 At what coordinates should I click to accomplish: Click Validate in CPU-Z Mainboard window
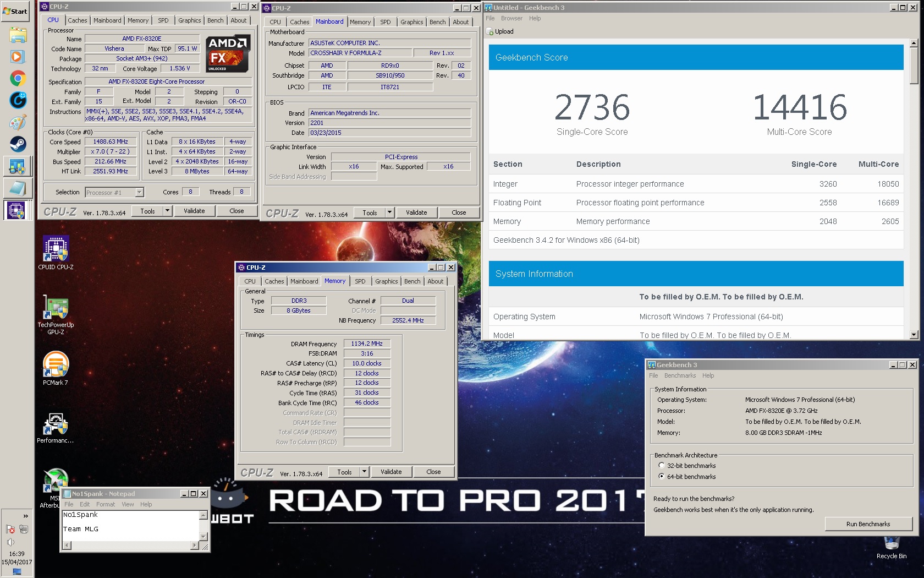416,212
